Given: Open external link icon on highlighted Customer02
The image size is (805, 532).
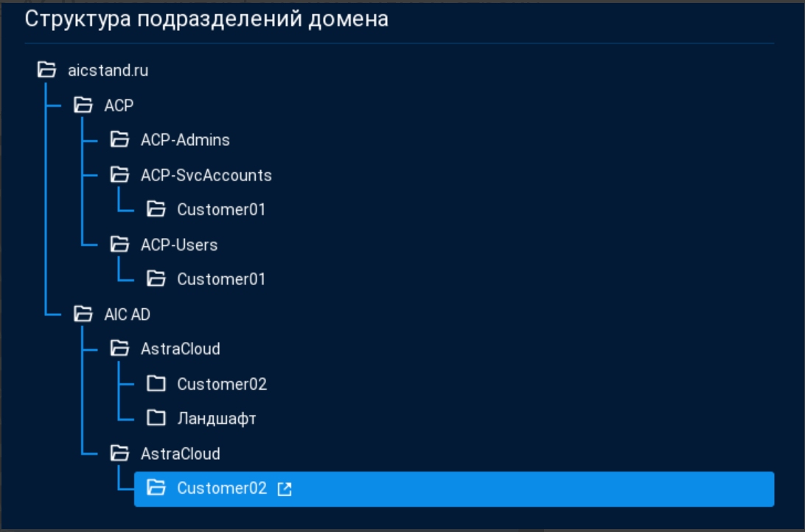Looking at the screenshot, I should coord(284,489).
